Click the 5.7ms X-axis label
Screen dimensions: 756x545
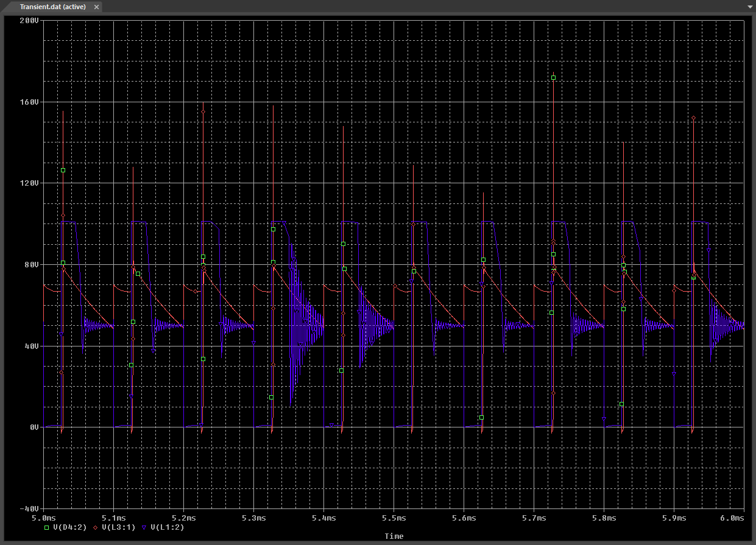[x=534, y=518]
